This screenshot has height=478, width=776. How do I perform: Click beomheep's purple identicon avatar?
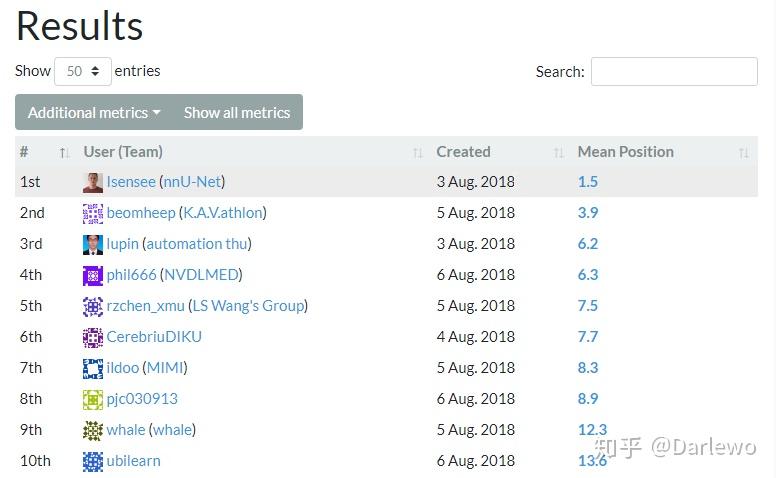[x=93, y=214]
